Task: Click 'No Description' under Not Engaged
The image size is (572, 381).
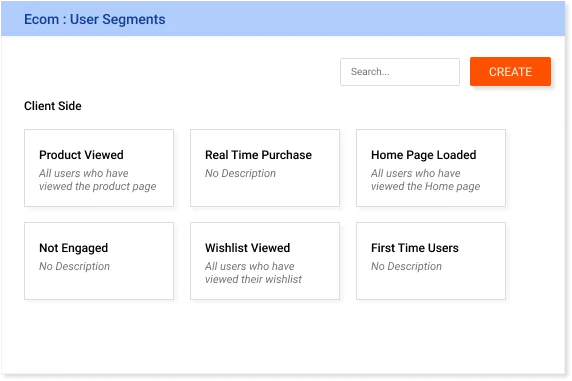Action: point(74,266)
